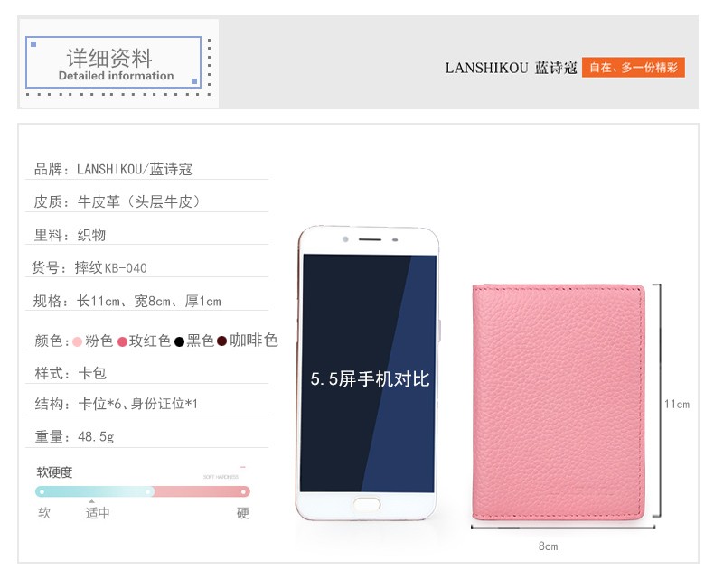
Task: Click the LANSHIKOU 蓝诗寇 brand logo
Action: click(511, 68)
